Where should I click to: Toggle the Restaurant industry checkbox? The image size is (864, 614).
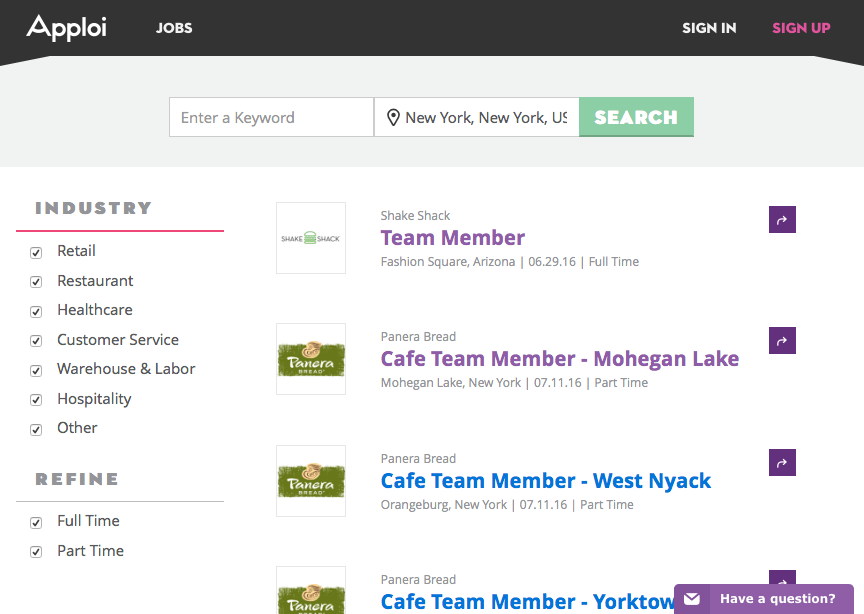pos(36,282)
